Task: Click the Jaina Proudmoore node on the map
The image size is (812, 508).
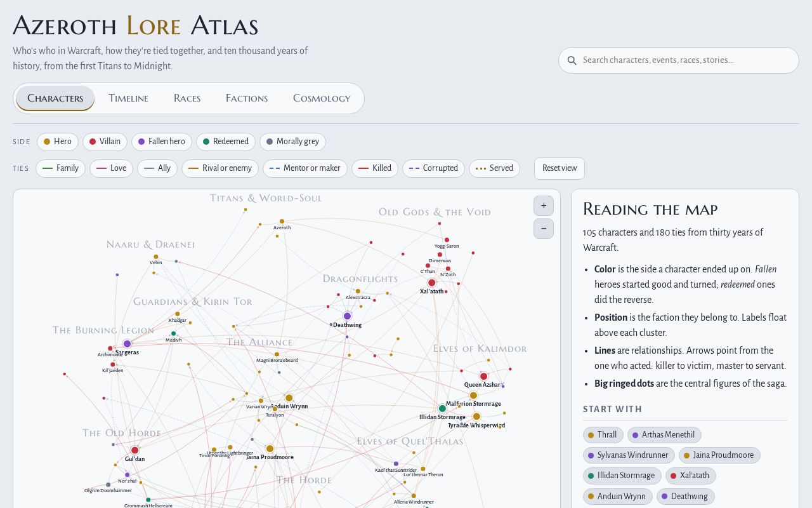Action: (x=270, y=448)
